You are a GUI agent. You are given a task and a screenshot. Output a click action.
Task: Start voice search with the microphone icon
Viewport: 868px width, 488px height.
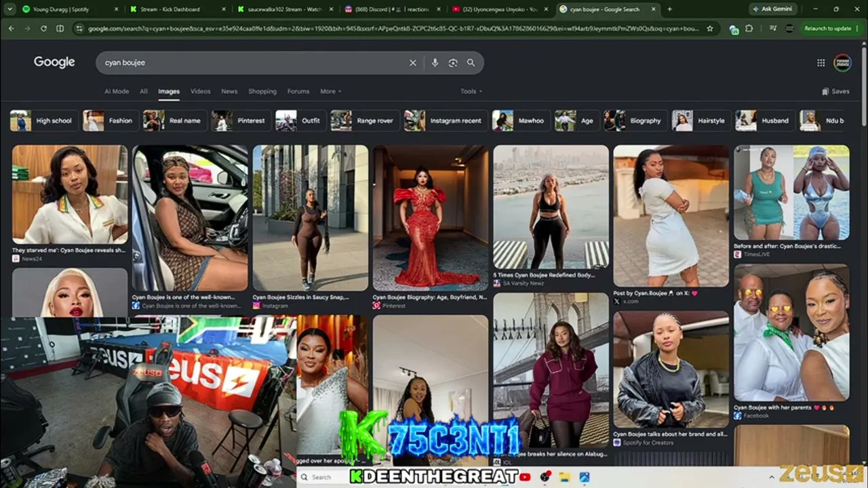[x=435, y=62]
